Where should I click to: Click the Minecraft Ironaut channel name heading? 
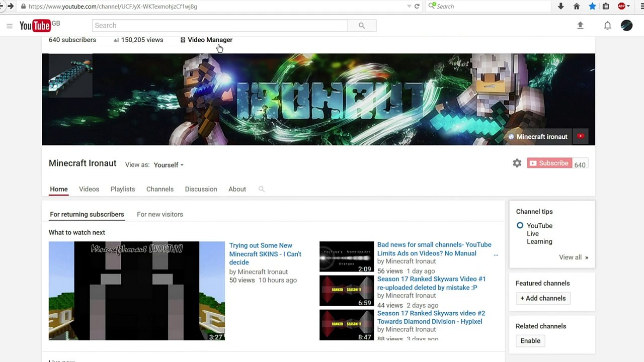(x=83, y=163)
